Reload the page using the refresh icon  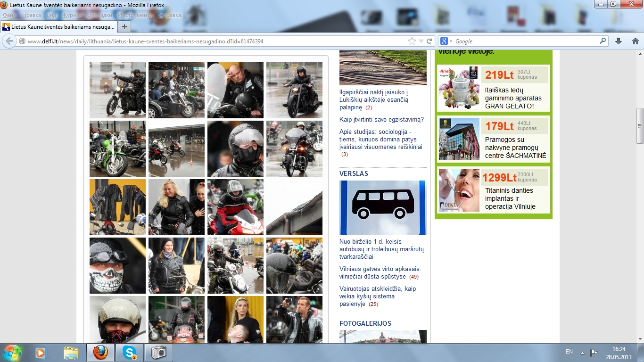429,41
